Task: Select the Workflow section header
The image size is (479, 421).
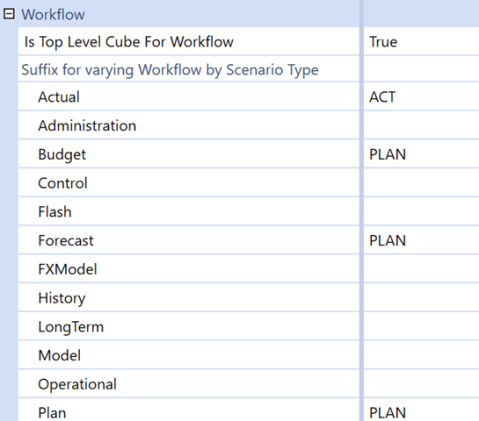Action: (53, 15)
